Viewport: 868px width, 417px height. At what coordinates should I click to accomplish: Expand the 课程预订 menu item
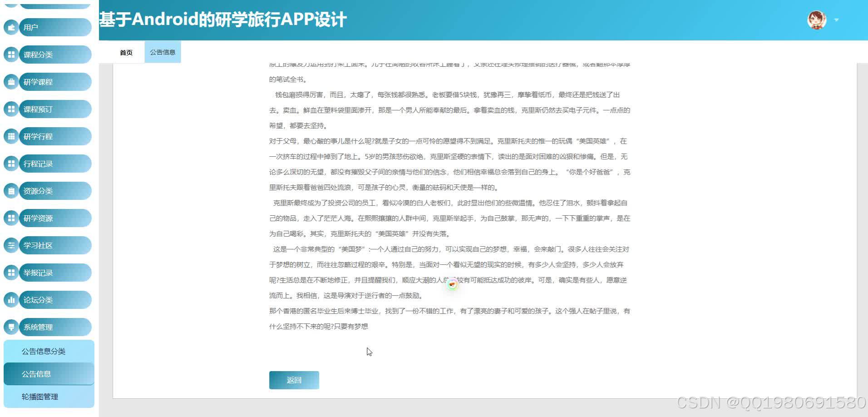tap(38, 109)
